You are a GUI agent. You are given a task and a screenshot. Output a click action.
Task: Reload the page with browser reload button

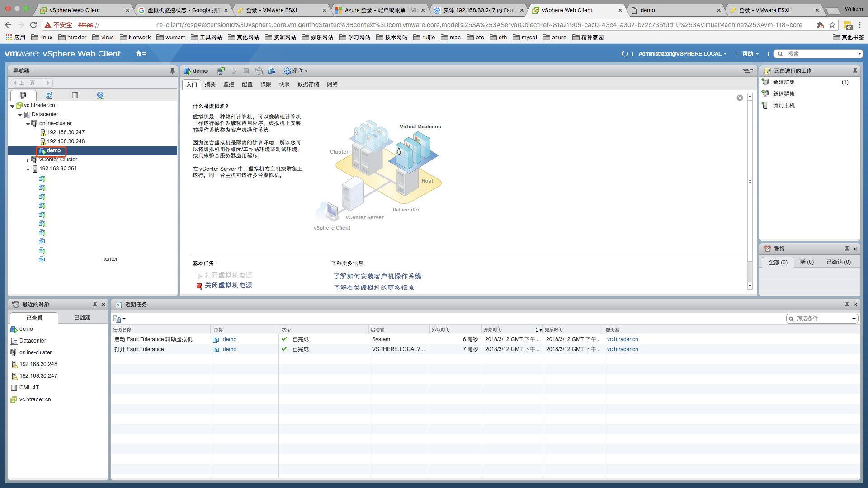tap(33, 25)
